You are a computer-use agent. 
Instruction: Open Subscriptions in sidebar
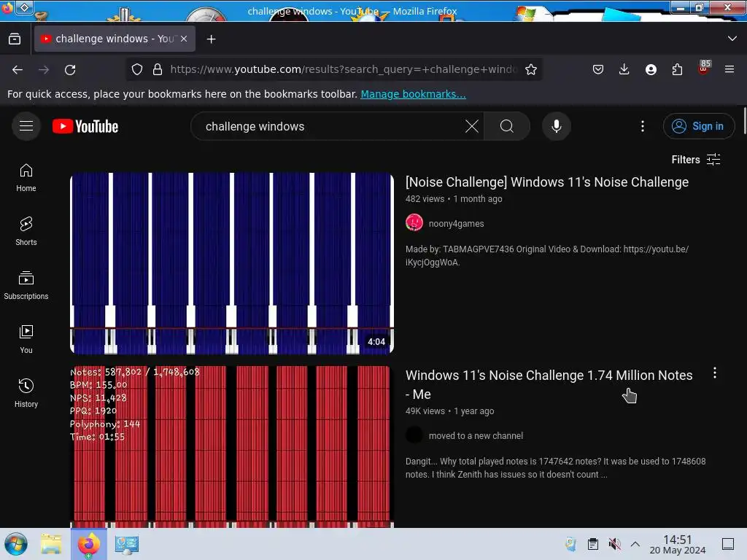[x=26, y=285]
